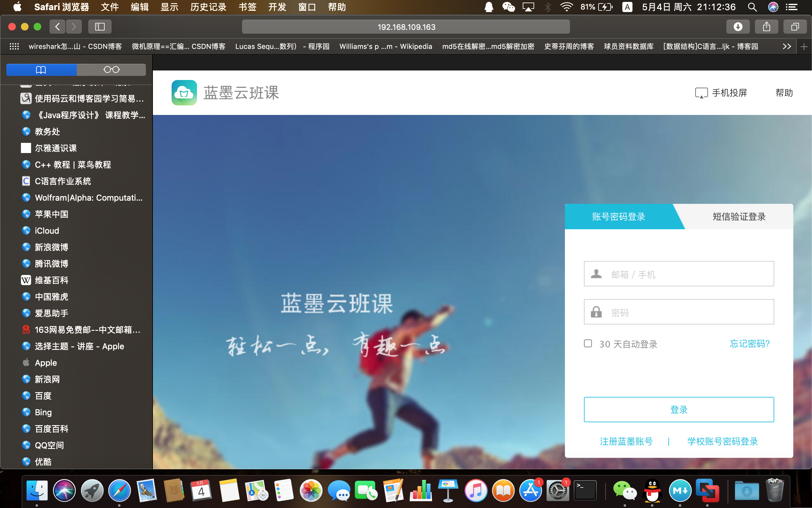
Task: Open the Spotlight search icon
Action: tap(752, 7)
